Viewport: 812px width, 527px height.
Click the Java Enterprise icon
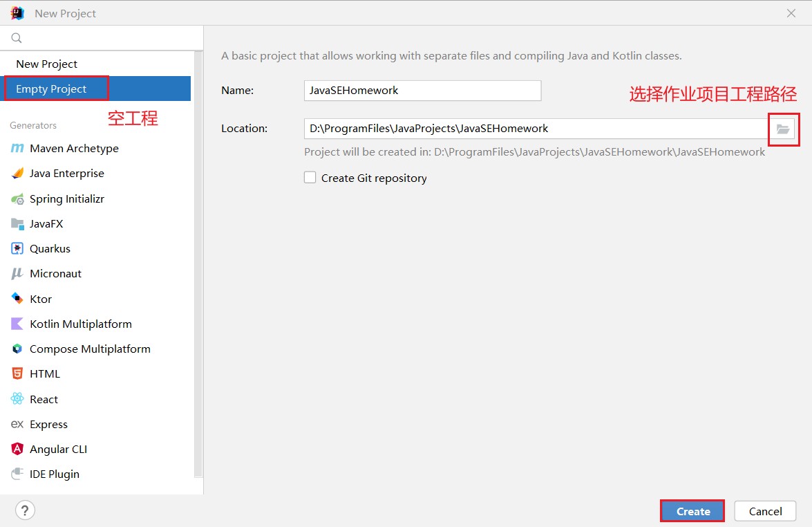pyautogui.click(x=17, y=173)
